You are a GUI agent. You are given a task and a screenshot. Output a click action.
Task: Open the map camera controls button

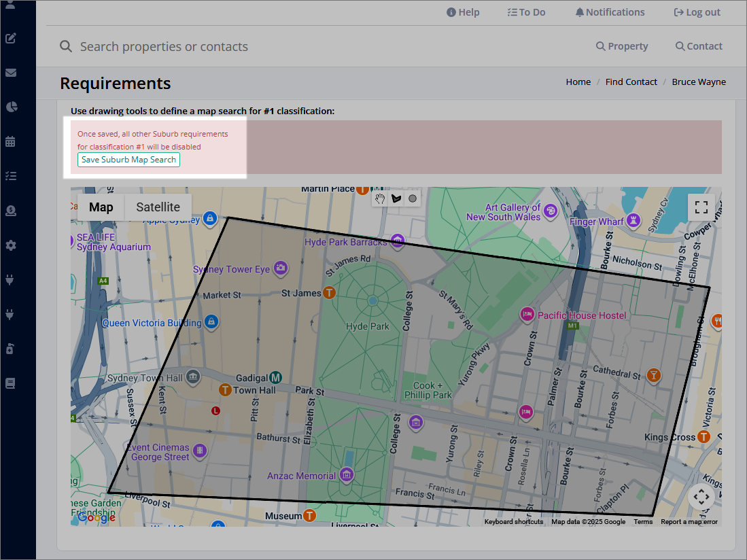click(701, 497)
